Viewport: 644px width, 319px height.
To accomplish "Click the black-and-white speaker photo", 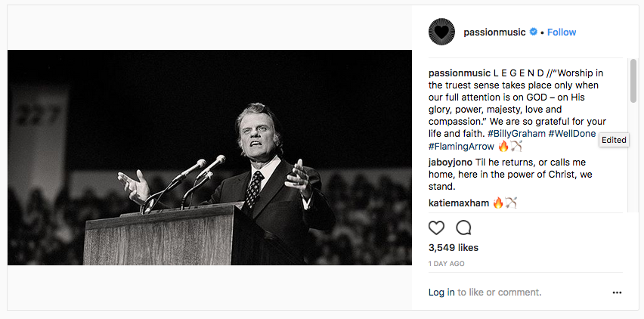I will [x=209, y=157].
